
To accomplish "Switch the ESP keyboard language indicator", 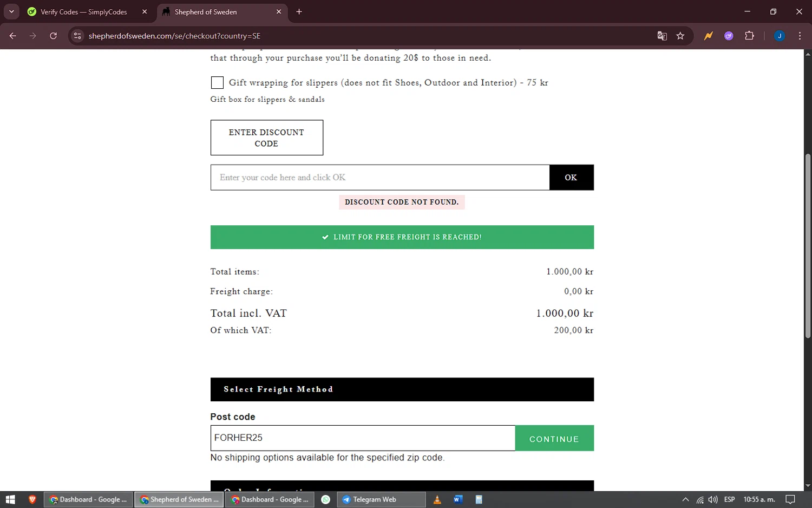I will (730, 499).
